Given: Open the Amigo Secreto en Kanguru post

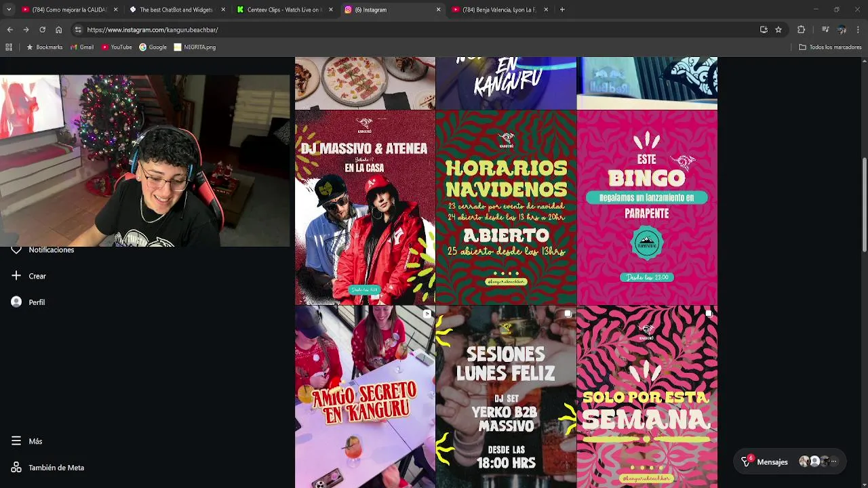Looking at the screenshot, I should (365, 396).
